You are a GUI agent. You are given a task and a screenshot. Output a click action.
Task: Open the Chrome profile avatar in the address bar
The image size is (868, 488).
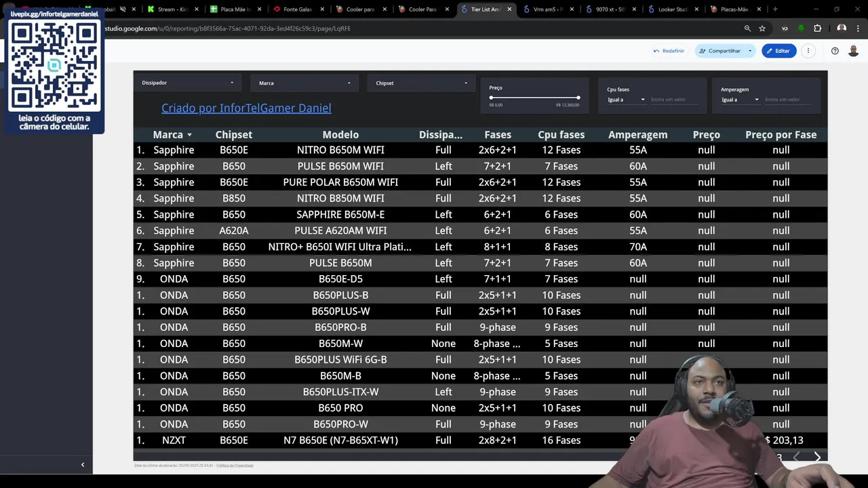click(x=842, y=28)
